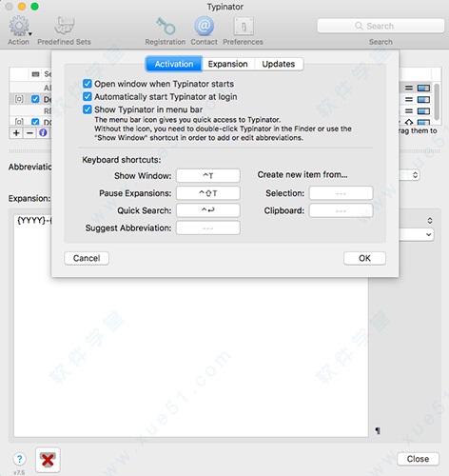Click the minus button to remove set
The width and height of the screenshot is (449, 476).
point(29,133)
